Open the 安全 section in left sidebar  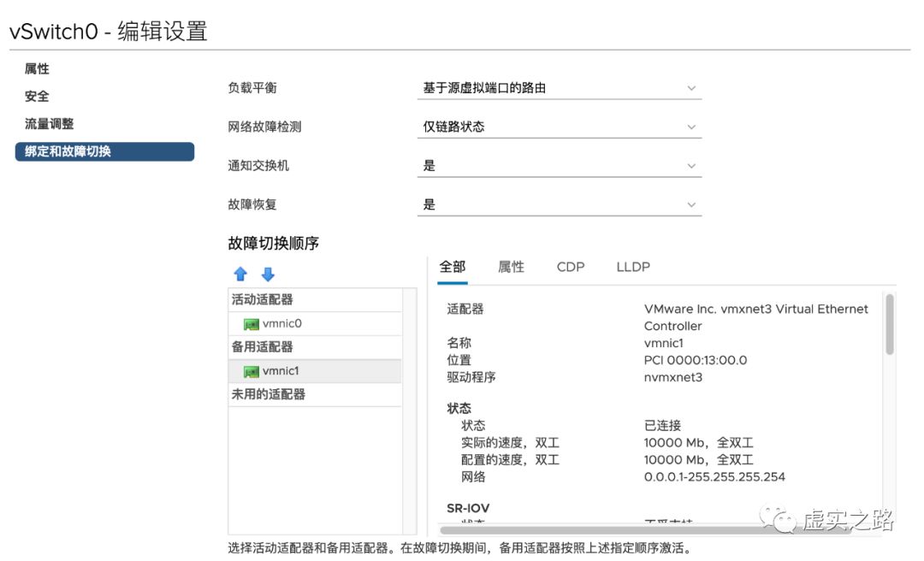pos(35,96)
